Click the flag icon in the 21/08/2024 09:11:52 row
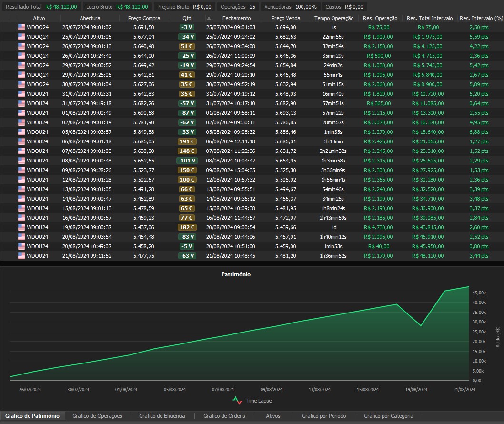504x424 pixels. tap(21, 256)
